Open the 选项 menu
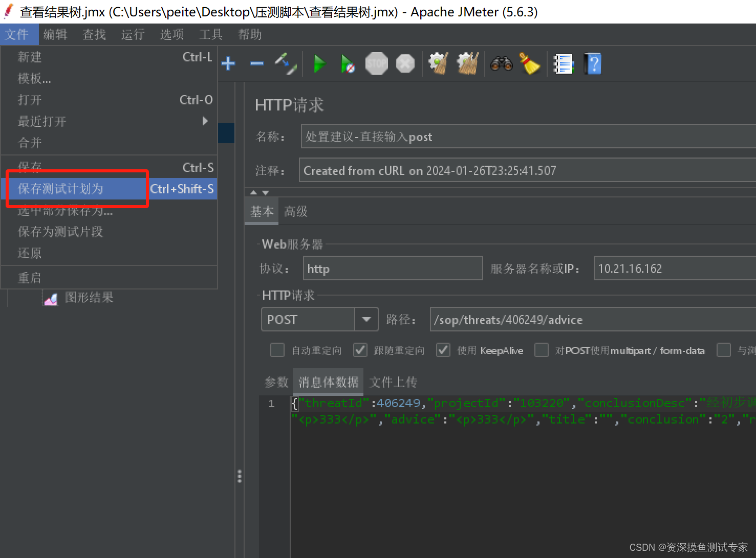The image size is (756, 558). coord(172,34)
